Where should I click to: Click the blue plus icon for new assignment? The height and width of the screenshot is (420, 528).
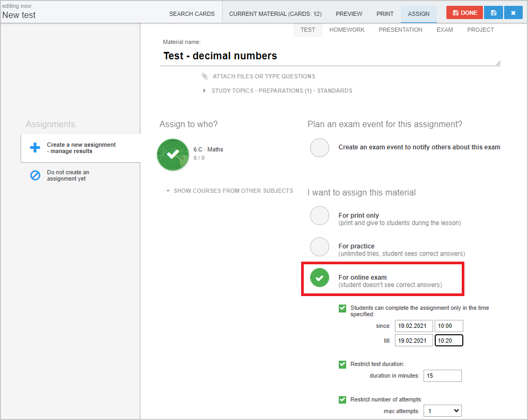[x=35, y=147]
